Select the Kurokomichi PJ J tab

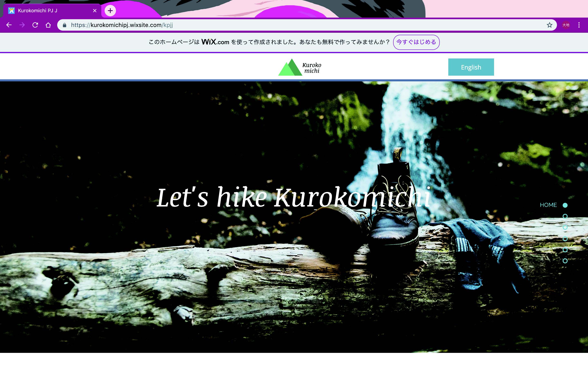52,11
